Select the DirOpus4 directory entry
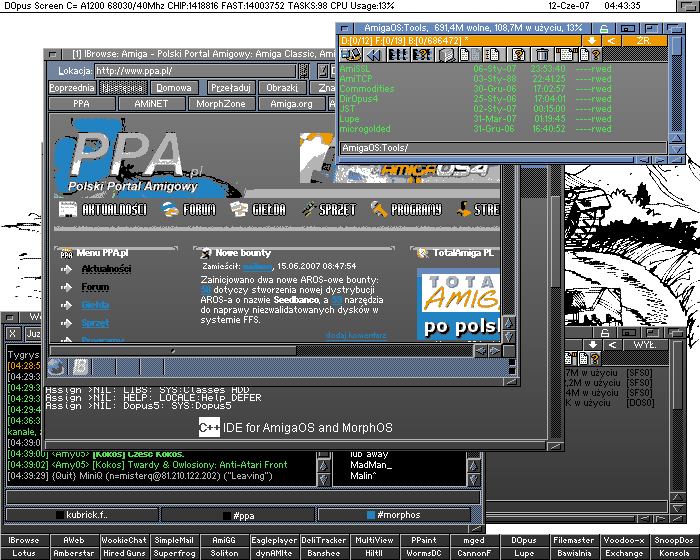 click(359, 99)
